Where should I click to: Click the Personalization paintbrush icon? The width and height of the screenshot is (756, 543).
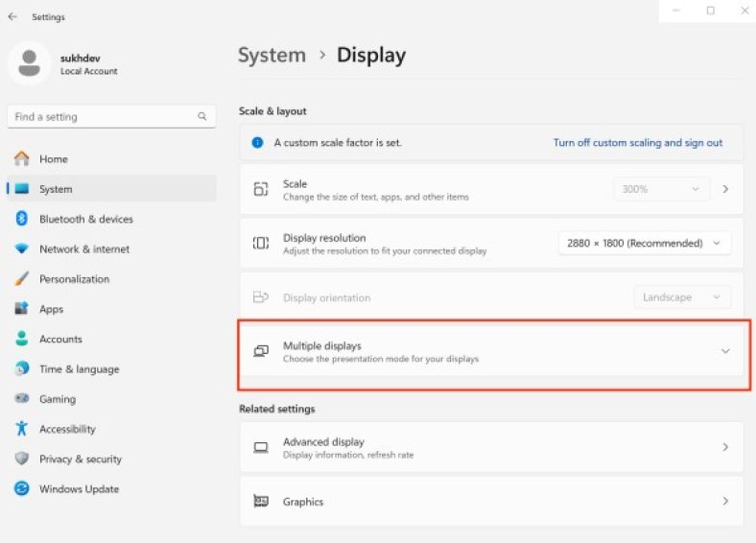22,279
